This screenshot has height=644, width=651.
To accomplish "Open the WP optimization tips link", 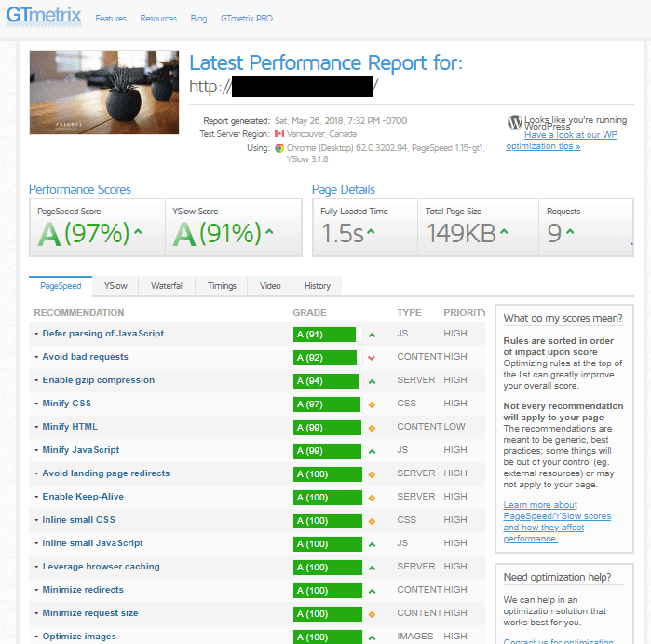I will (562, 141).
